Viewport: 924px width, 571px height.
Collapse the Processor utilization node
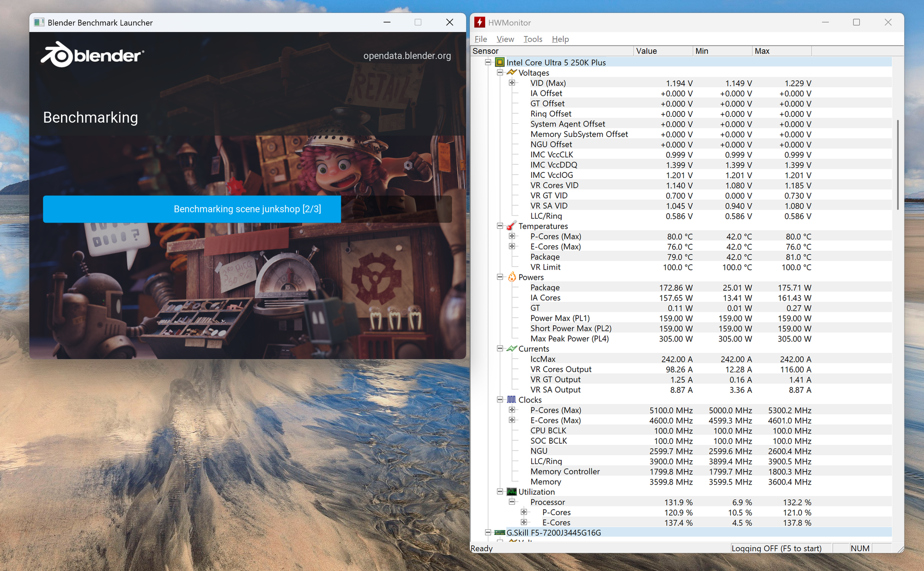(512, 502)
